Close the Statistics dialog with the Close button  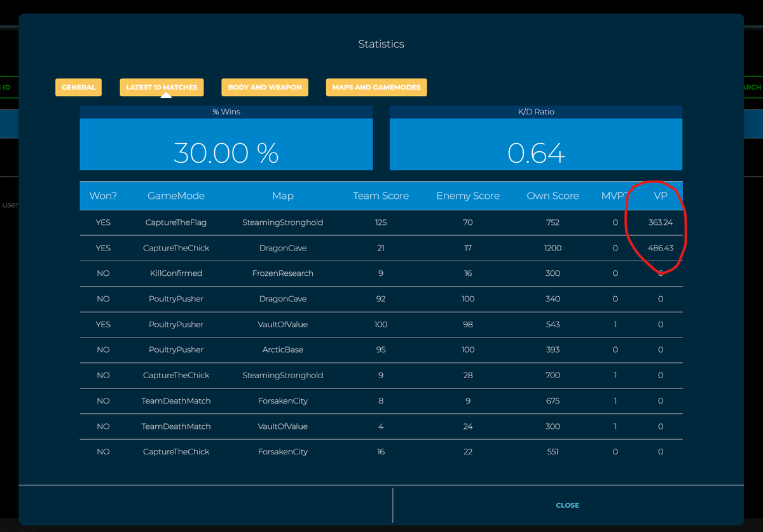(568, 505)
